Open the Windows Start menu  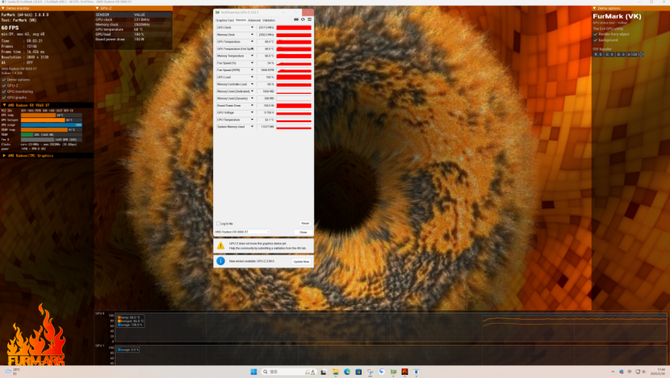(253, 372)
